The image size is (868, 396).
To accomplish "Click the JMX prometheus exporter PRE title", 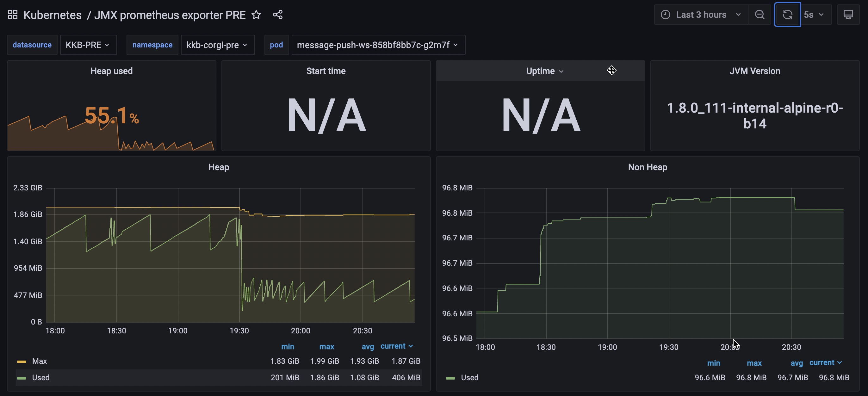I will pyautogui.click(x=170, y=15).
